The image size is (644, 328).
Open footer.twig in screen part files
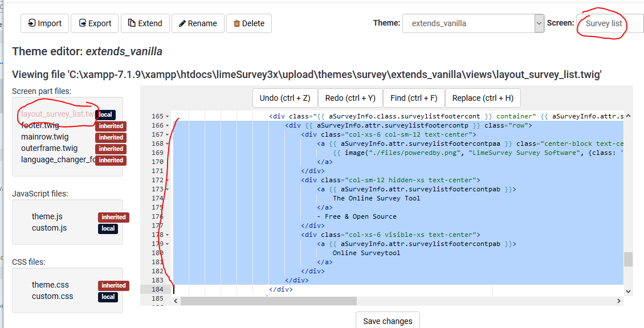click(40, 126)
